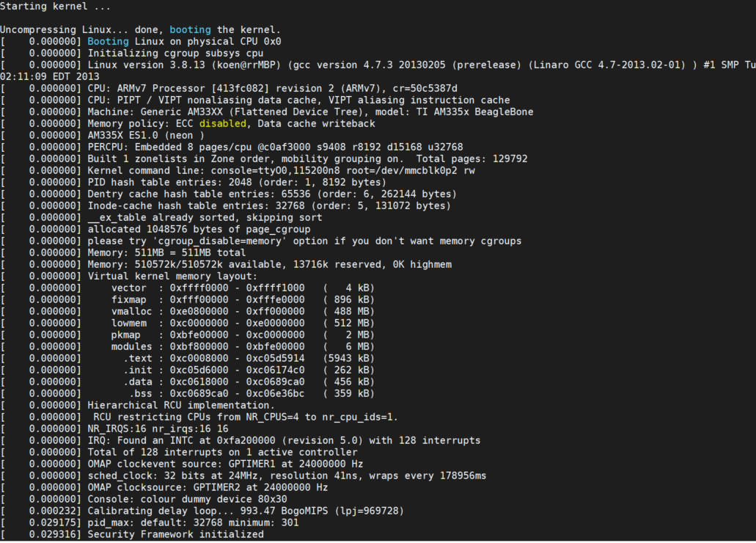Viewport: 756px width, 543px height.
Task: Click the 'Memory: 511MB = 511MB total' line
Action: pos(166,253)
